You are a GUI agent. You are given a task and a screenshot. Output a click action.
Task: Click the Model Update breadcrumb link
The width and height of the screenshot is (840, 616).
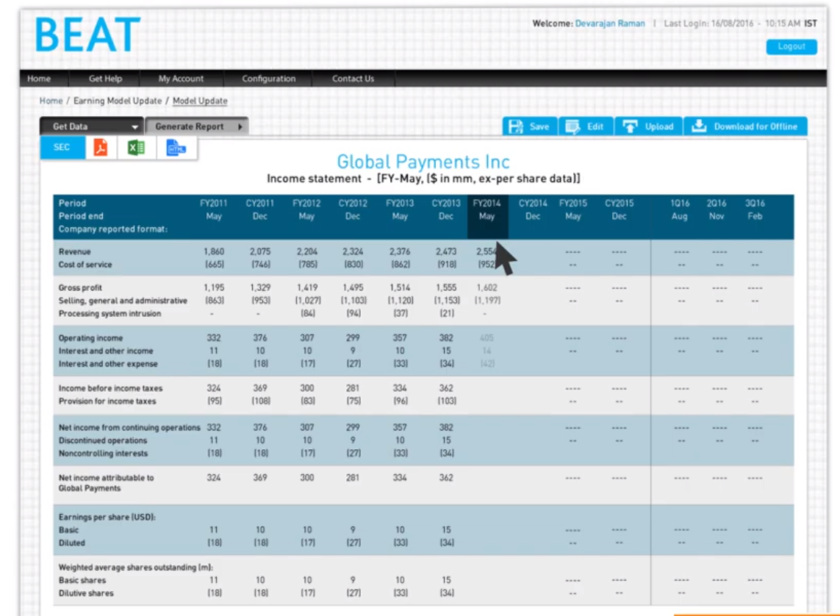[x=200, y=101]
